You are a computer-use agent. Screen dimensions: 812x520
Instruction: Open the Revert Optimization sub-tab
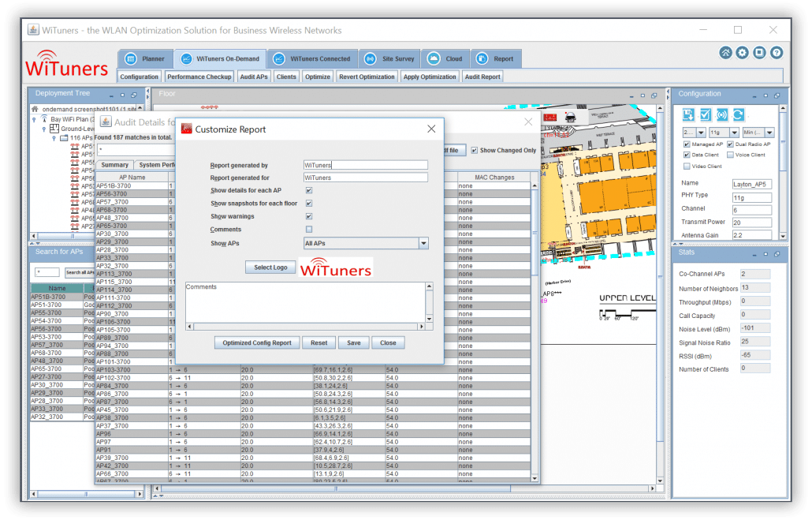367,77
